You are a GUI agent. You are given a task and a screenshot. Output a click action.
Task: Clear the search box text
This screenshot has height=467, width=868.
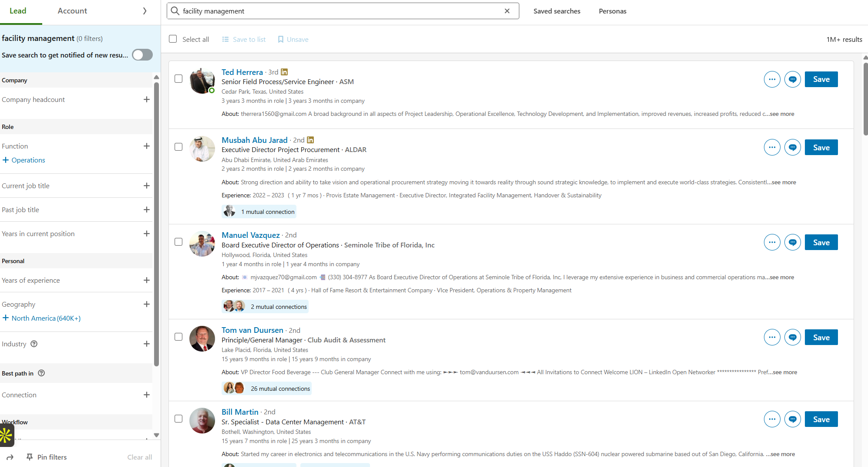pos(507,11)
